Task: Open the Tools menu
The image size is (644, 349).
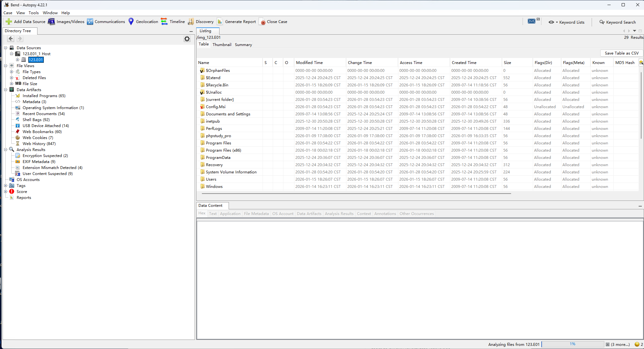Action: point(33,13)
